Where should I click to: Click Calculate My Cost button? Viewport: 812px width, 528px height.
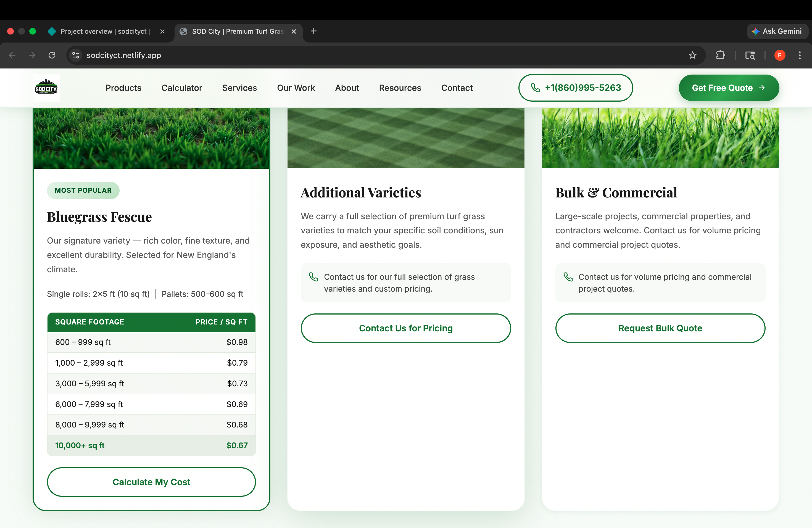[x=151, y=482]
